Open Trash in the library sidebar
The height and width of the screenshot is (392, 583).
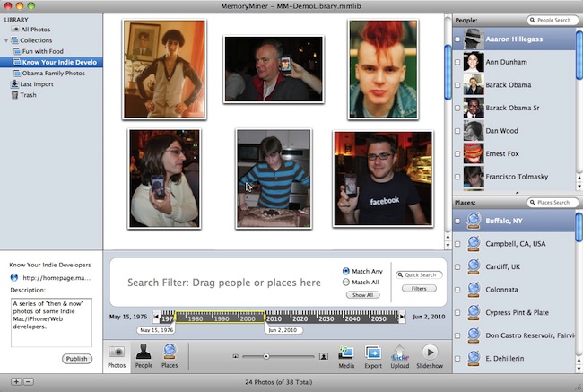click(28, 95)
